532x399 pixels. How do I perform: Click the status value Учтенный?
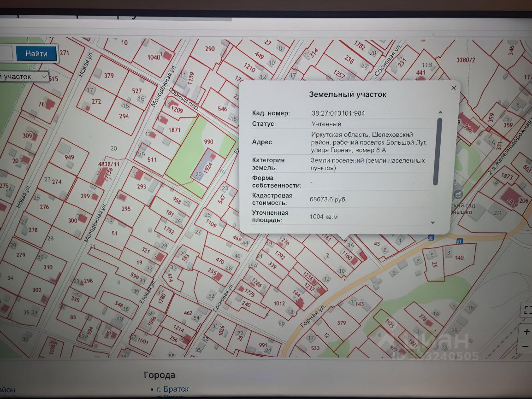tap(326, 124)
